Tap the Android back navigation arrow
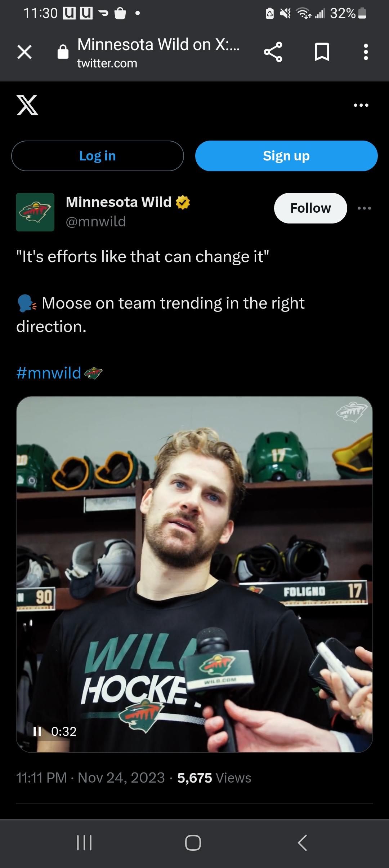389x868 pixels. 303,843
